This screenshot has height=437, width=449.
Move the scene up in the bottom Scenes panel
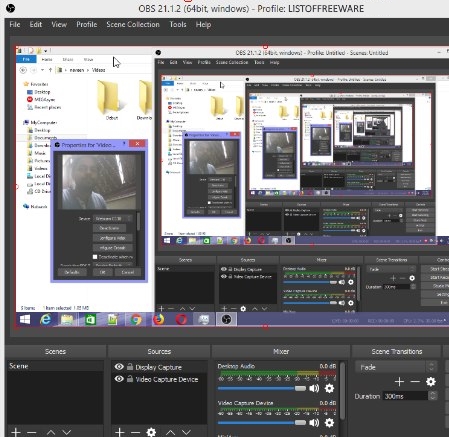tap(51, 432)
